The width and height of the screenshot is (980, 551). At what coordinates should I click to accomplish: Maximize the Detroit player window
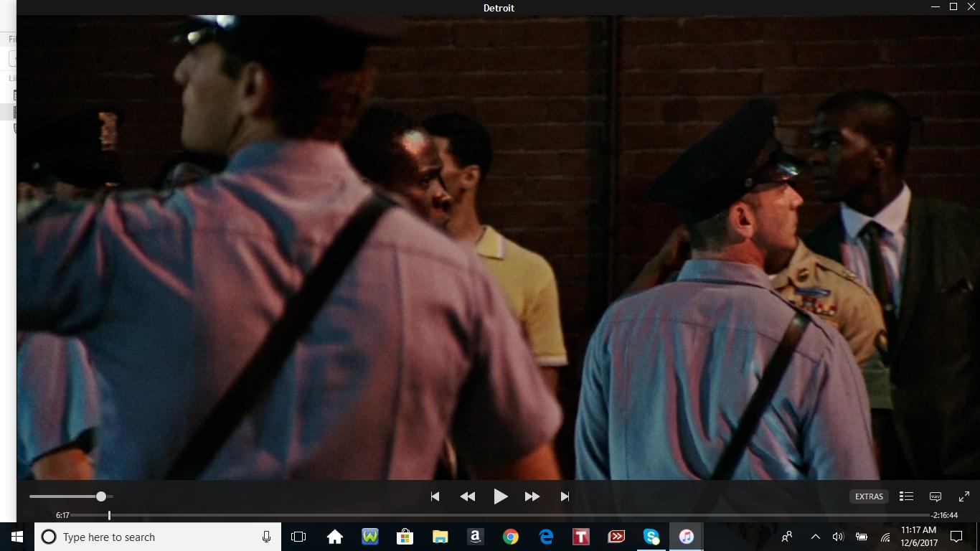(953, 7)
